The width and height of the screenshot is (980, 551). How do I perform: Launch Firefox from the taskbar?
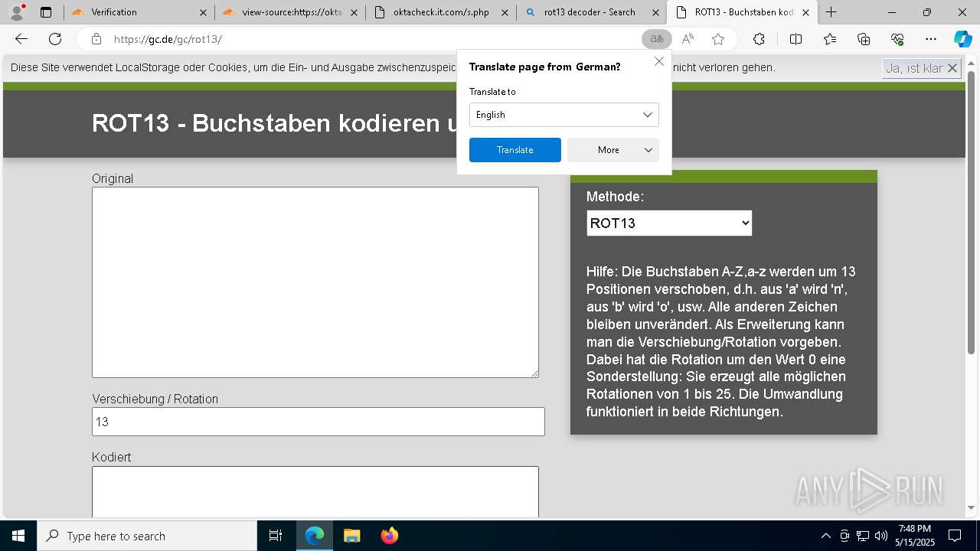click(x=389, y=536)
